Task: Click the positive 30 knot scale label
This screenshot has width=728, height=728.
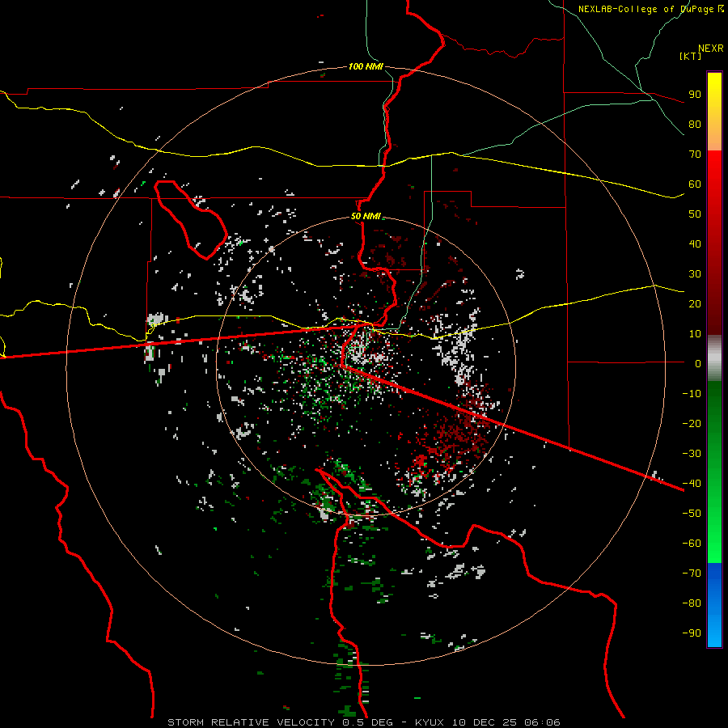Action: tap(695, 274)
